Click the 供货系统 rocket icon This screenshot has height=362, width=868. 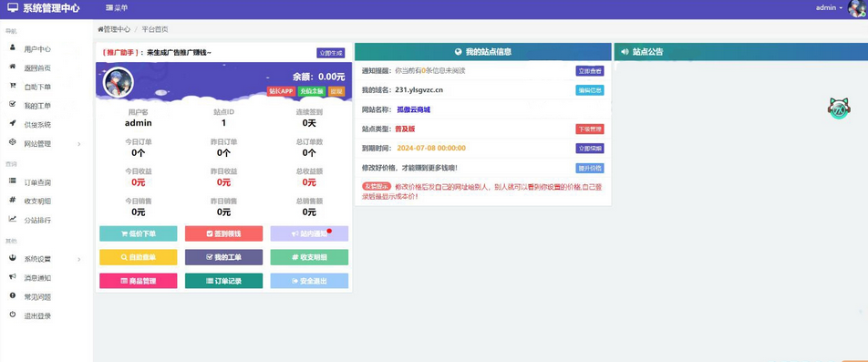click(12, 123)
